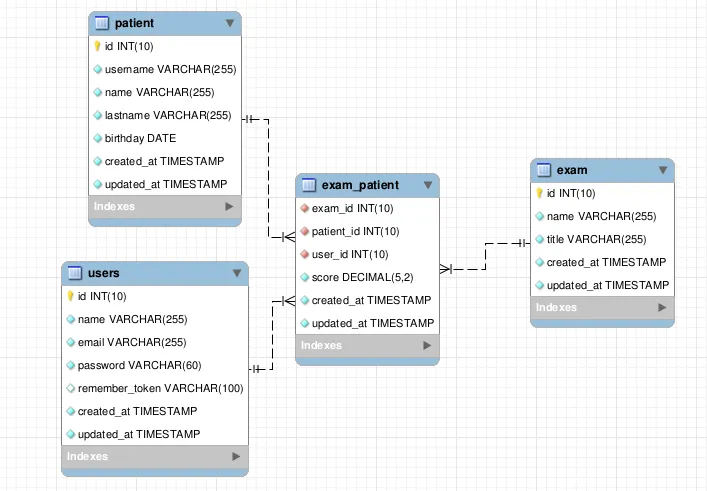Click diamond icon beside exam_patient updated_at
The width and height of the screenshot is (707, 491).
(304, 323)
